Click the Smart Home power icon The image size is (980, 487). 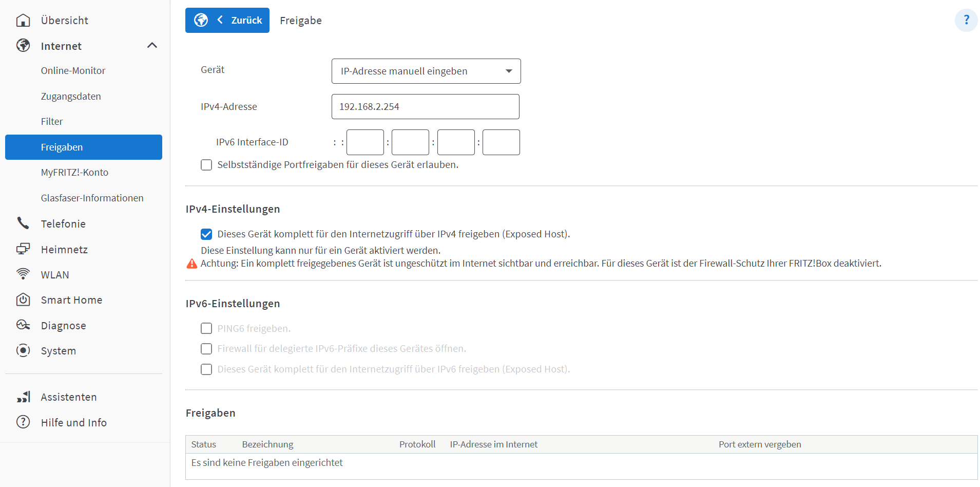pyautogui.click(x=23, y=299)
